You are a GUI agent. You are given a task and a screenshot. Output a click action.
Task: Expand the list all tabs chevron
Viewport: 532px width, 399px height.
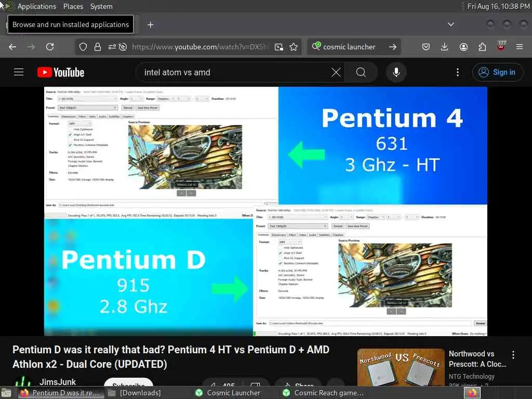[x=450, y=24]
